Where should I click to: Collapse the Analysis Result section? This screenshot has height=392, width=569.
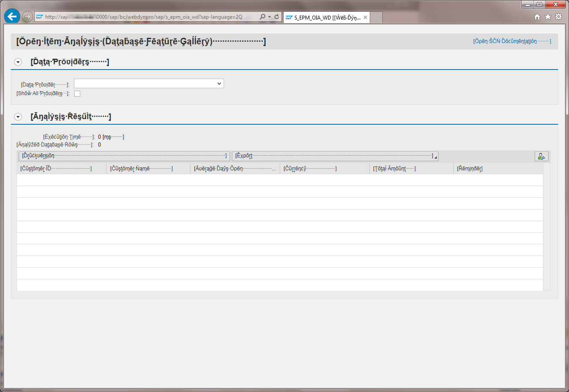point(18,116)
